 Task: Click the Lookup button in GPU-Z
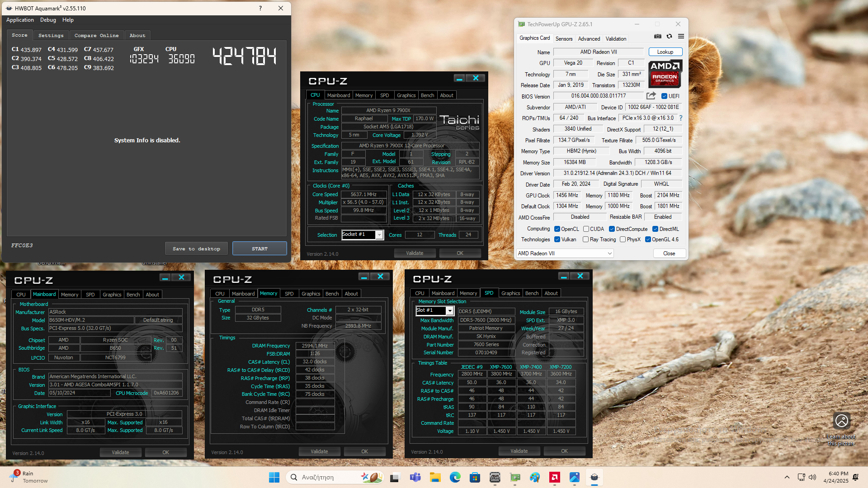point(665,52)
